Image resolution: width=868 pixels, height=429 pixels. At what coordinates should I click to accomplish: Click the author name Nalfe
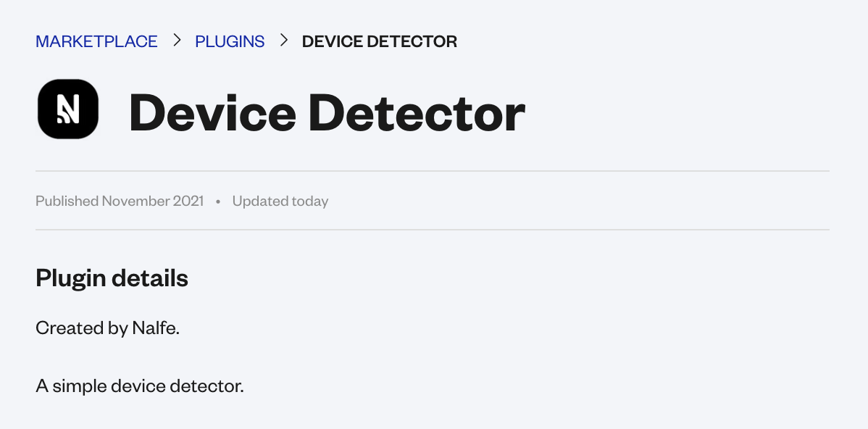(154, 328)
